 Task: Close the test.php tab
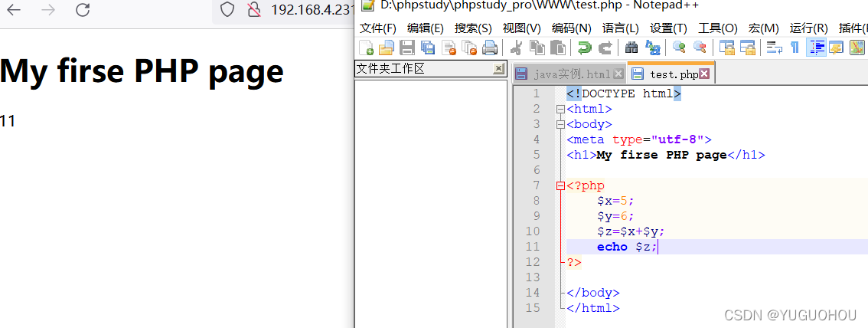(x=704, y=74)
